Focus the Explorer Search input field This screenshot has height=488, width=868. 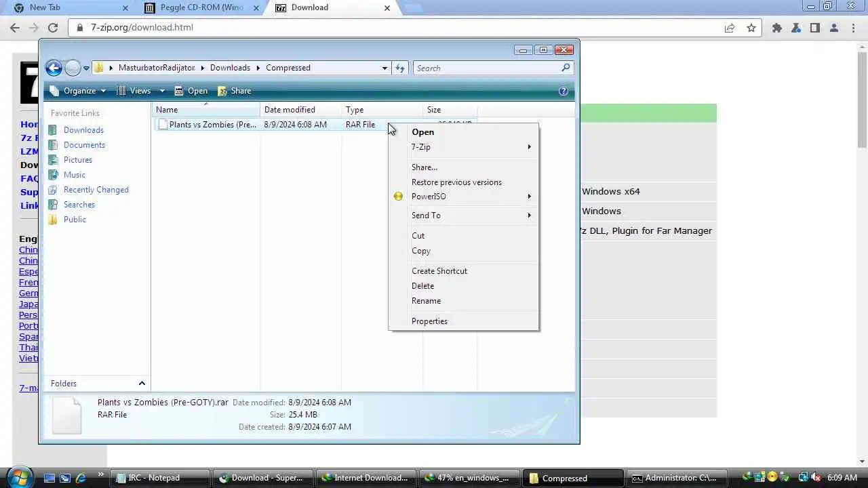pos(487,68)
